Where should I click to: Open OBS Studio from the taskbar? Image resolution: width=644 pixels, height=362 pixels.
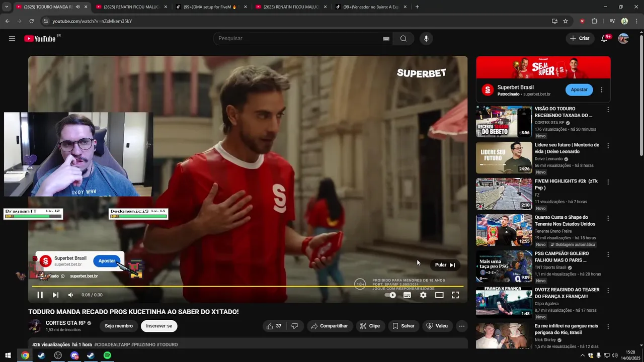(x=58, y=355)
